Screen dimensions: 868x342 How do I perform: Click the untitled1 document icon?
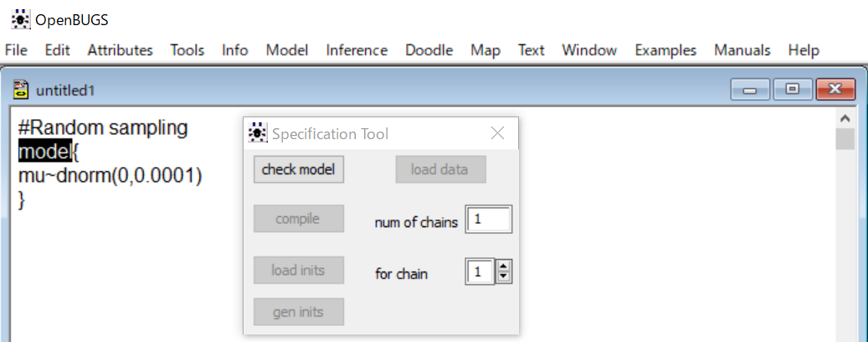pos(21,89)
